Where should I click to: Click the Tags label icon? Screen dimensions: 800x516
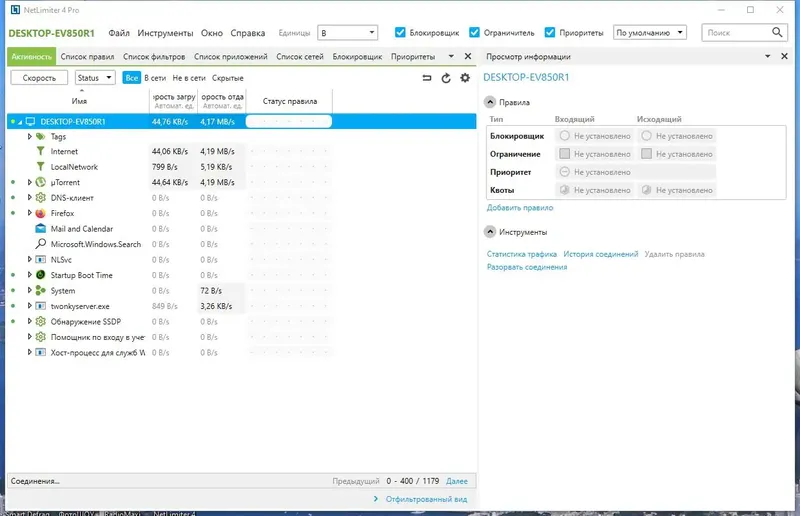click(40, 136)
